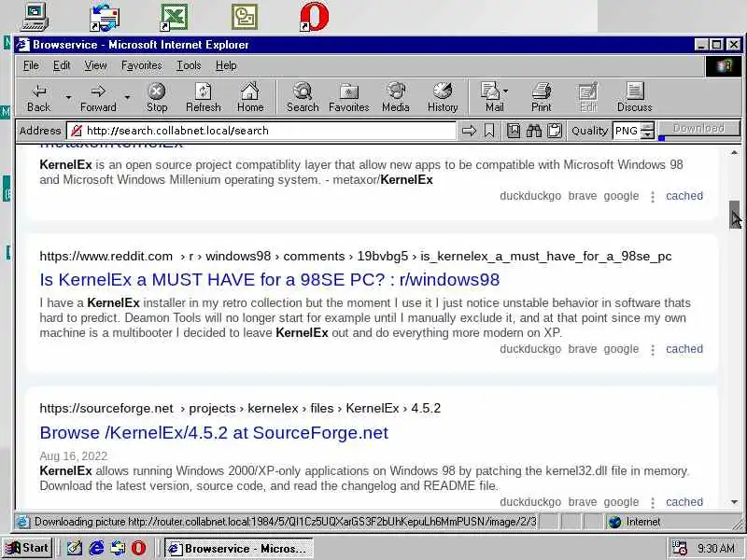
Task: Click the Forward navigation button
Action: point(98,98)
